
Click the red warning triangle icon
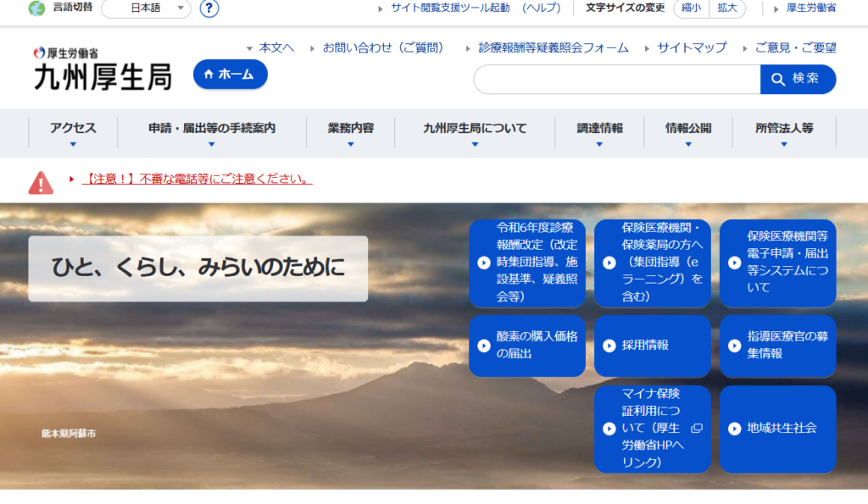pos(41,183)
